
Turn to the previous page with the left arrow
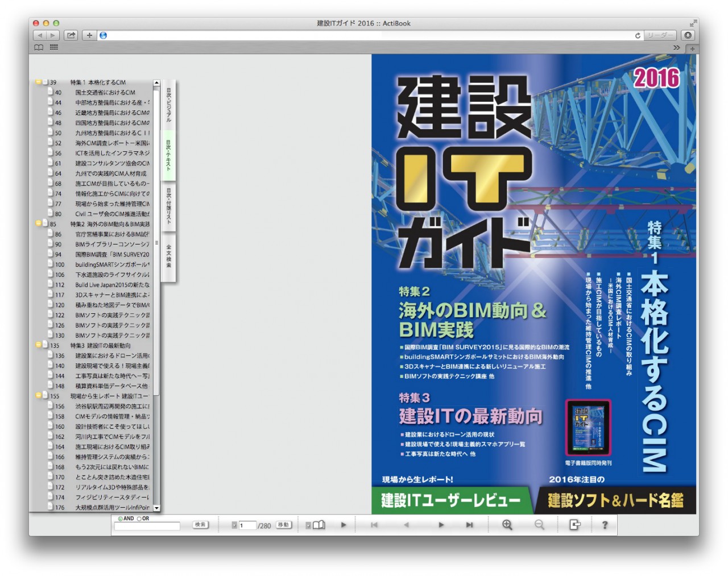coord(406,525)
